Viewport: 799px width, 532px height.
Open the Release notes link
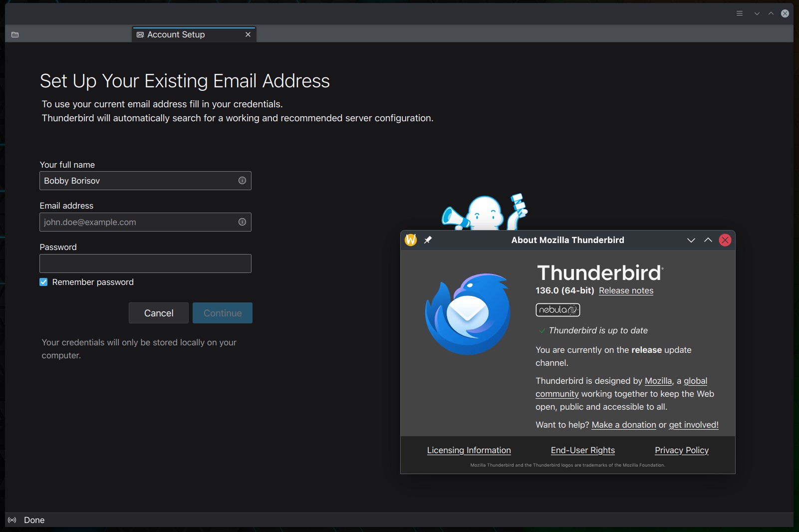[x=626, y=290]
